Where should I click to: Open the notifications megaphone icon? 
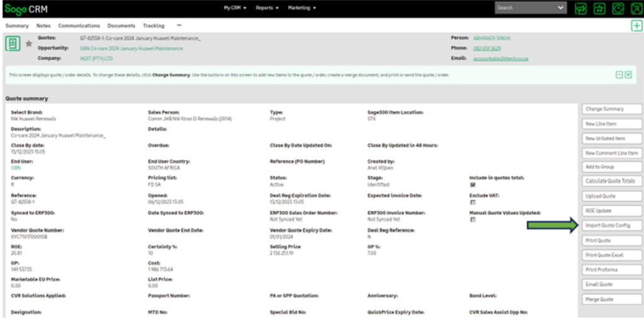[x=581, y=8]
